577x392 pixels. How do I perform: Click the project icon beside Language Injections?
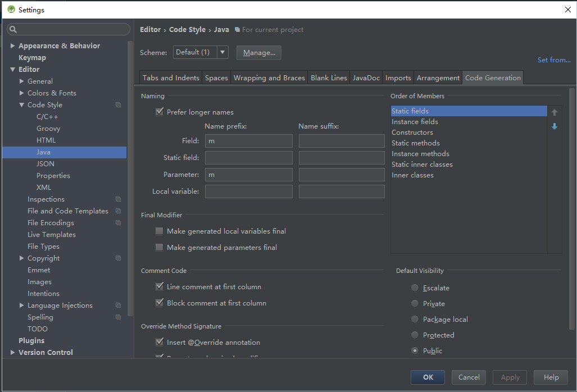click(x=119, y=306)
